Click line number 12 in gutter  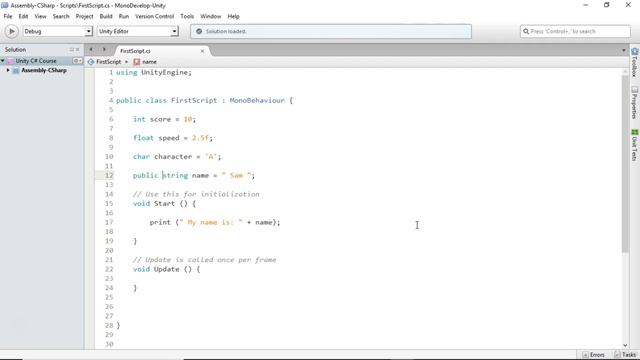click(x=109, y=176)
